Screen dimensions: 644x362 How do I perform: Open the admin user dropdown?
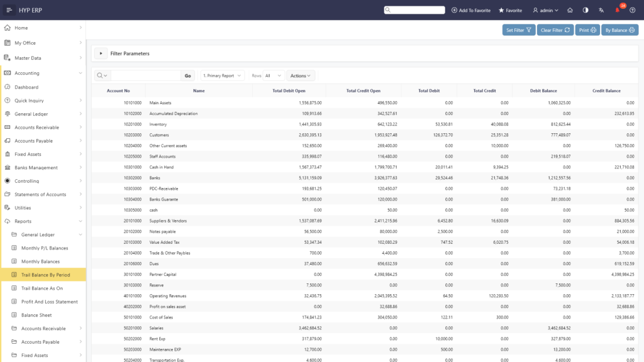coord(545,10)
